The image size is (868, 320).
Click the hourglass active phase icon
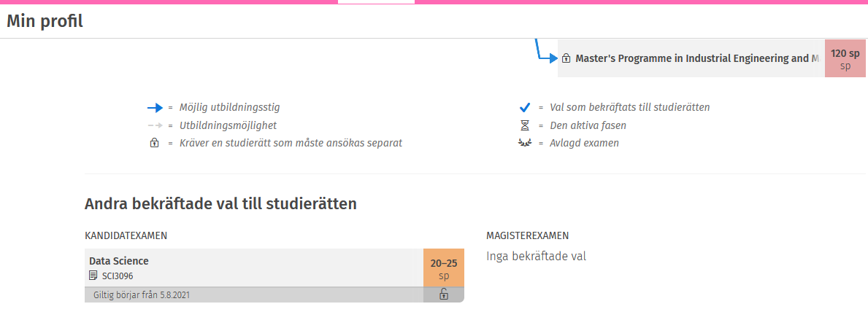tap(524, 125)
